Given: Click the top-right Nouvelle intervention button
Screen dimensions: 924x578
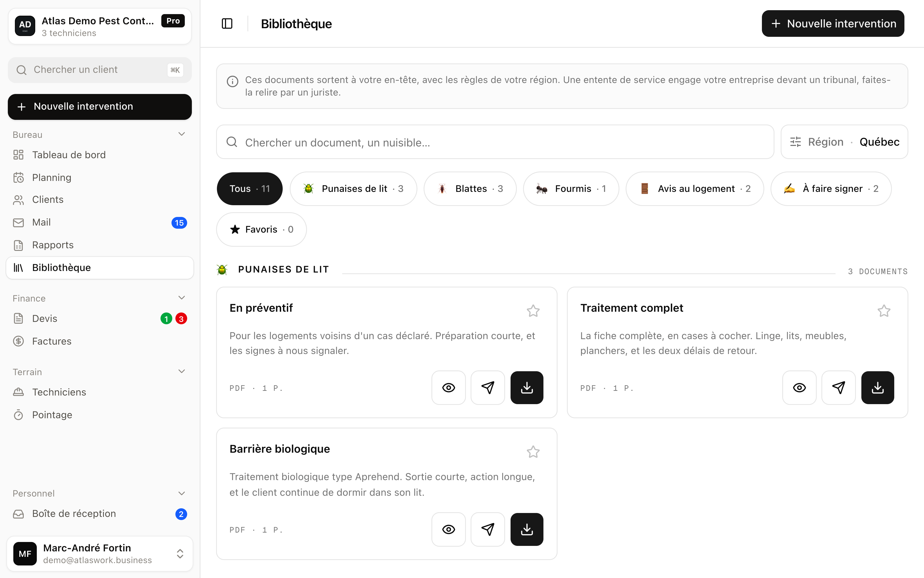Looking at the screenshot, I should [x=833, y=24].
